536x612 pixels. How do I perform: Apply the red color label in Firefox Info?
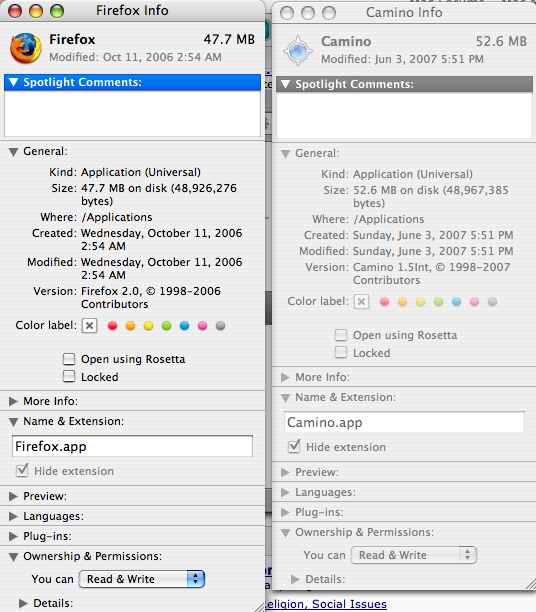click(x=112, y=326)
